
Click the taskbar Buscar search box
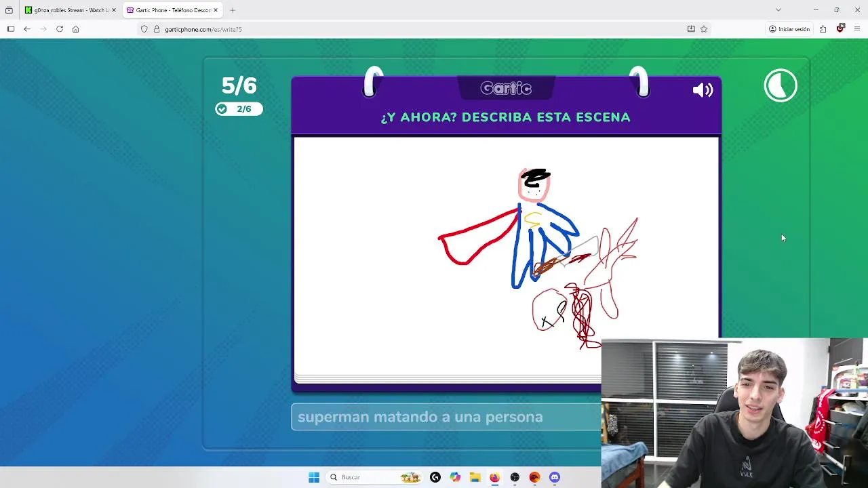tap(376, 477)
